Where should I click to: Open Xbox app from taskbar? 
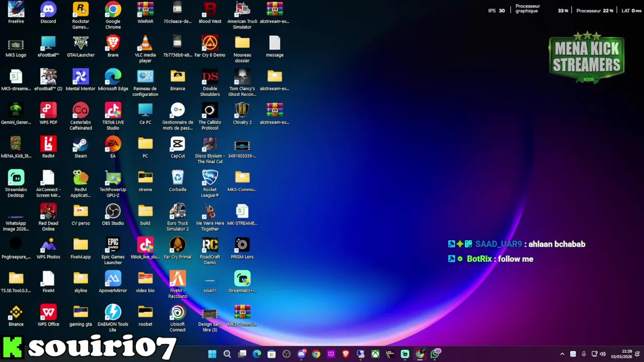[x=375, y=354]
